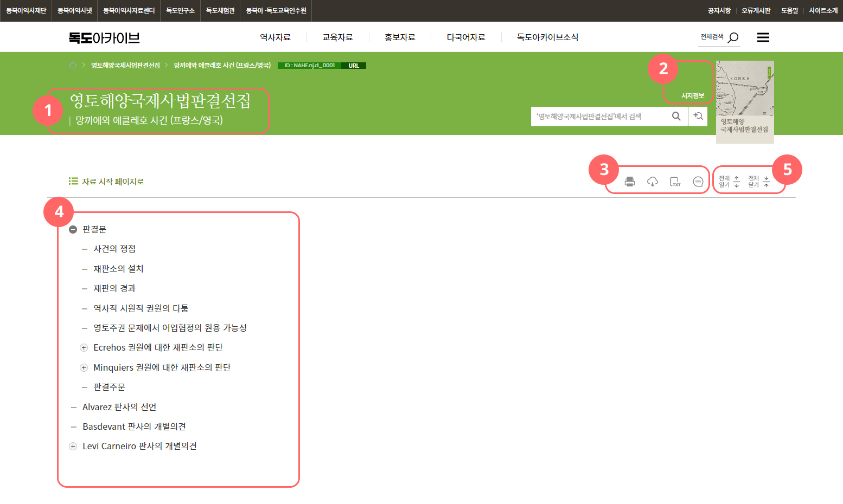Click the advanced search icon beside search box
The width and height of the screenshot is (843, 504).
[x=698, y=116]
